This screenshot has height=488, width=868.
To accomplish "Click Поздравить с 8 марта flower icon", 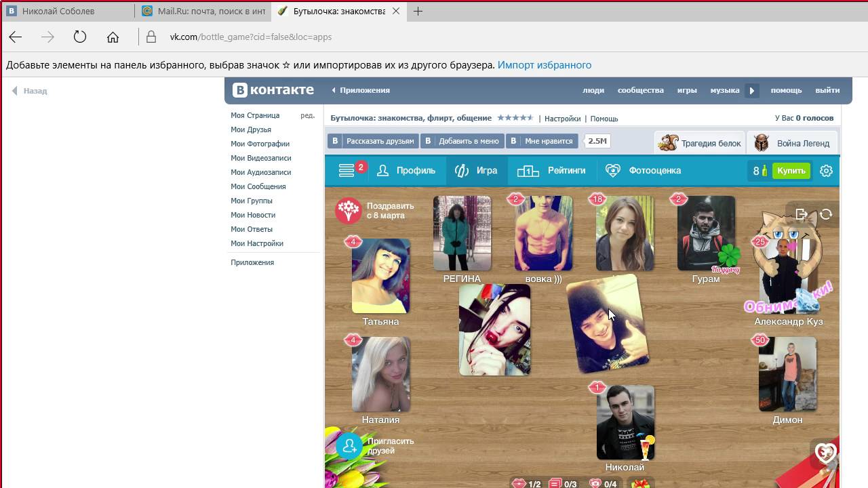I will point(349,211).
